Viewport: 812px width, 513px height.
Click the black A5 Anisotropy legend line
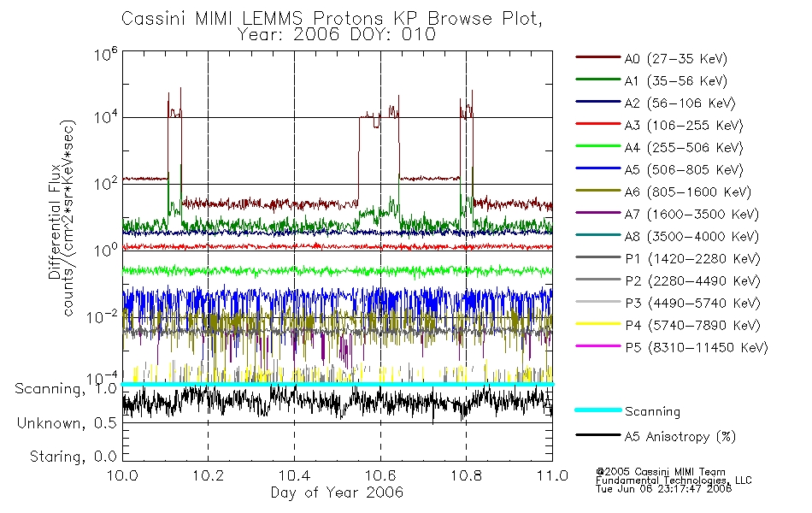tap(598, 435)
